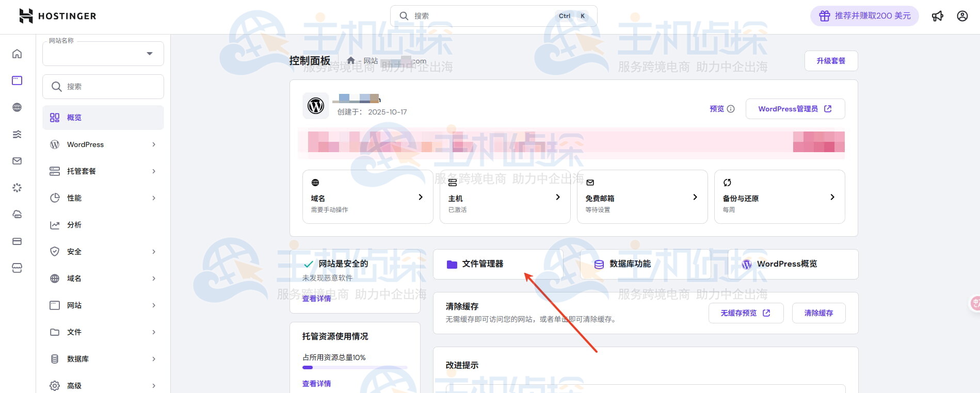The width and height of the screenshot is (980, 393).
Task: Expand the 数据库 sidebar section
Action: click(103, 359)
